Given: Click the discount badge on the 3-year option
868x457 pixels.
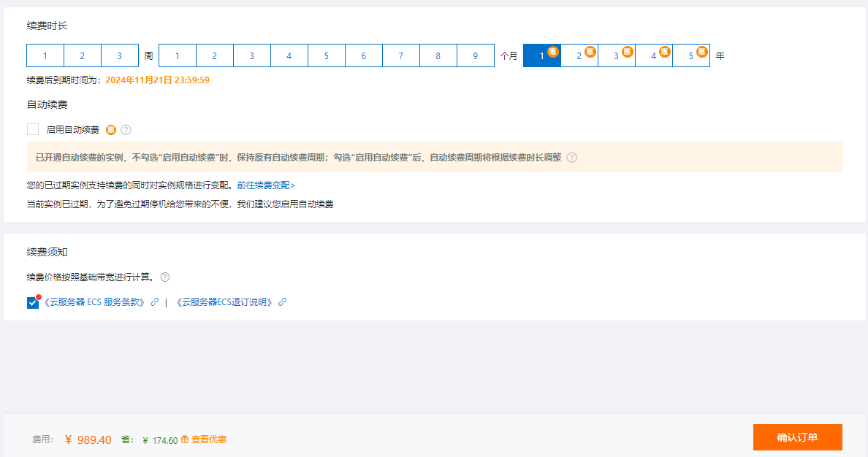Looking at the screenshot, I should click(x=626, y=51).
